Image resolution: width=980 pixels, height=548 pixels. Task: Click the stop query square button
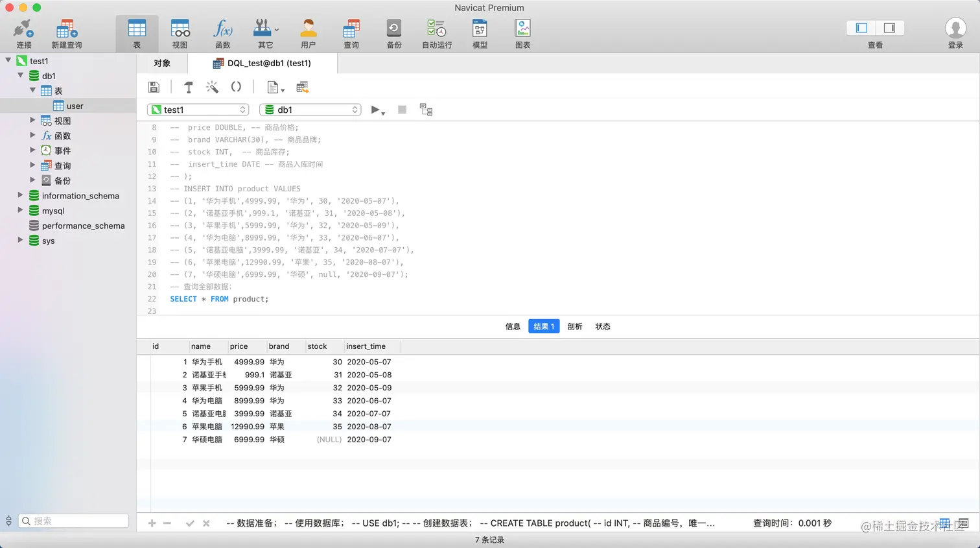point(402,110)
